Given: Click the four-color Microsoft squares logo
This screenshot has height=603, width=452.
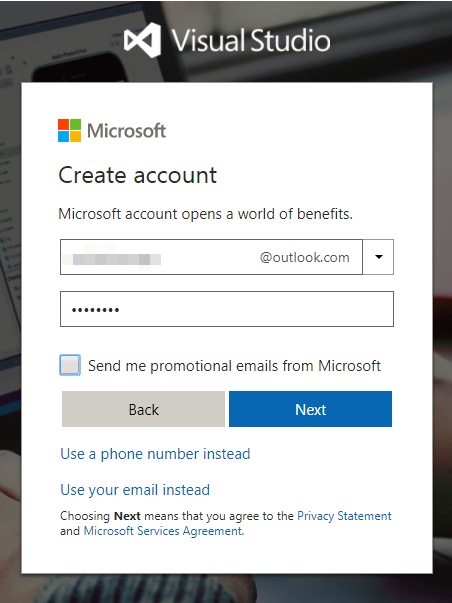Looking at the screenshot, I should tap(69, 130).
